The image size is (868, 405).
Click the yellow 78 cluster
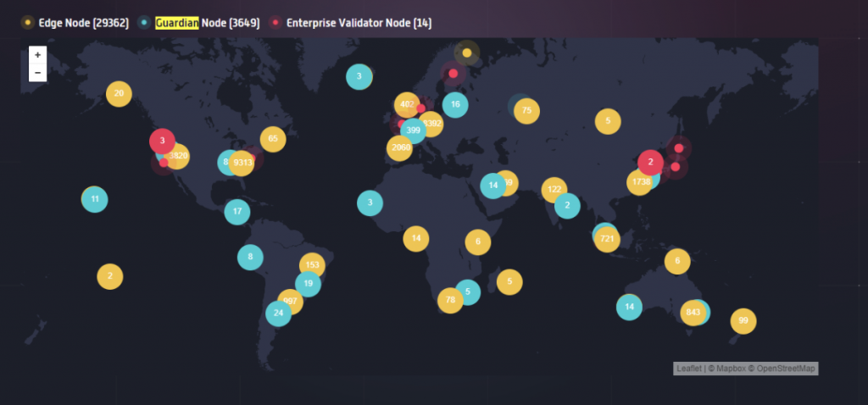coord(451,301)
